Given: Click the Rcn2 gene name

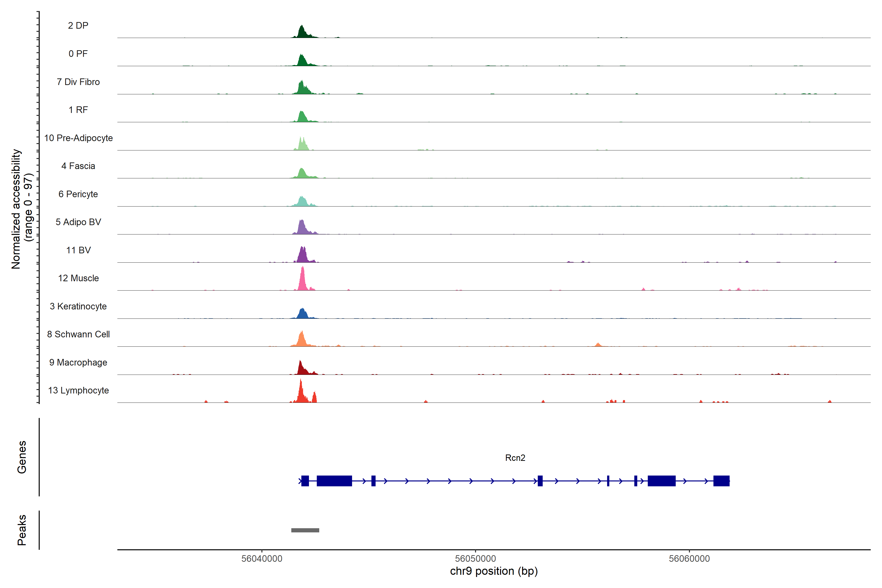Looking at the screenshot, I should coord(515,458).
